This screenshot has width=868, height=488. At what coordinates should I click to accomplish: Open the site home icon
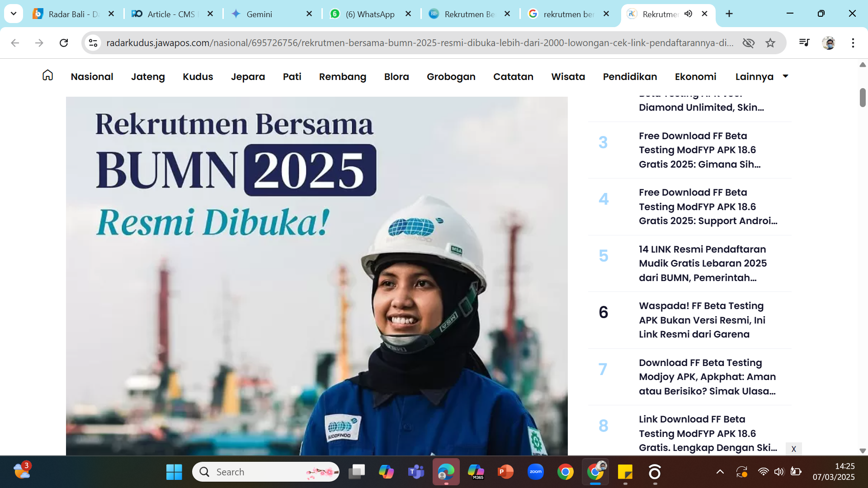(47, 75)
